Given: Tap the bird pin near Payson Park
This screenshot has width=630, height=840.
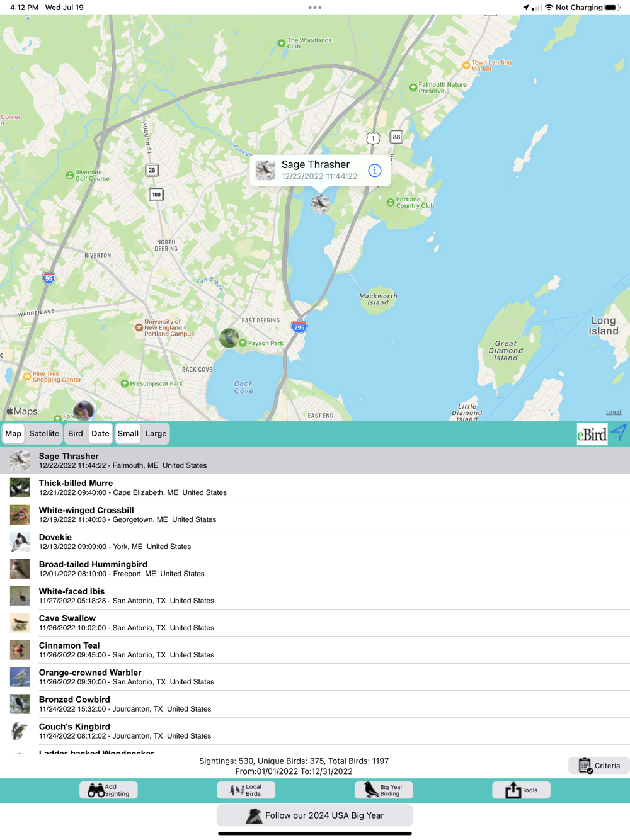Looking at the screenshot, I should coord(229,338).
